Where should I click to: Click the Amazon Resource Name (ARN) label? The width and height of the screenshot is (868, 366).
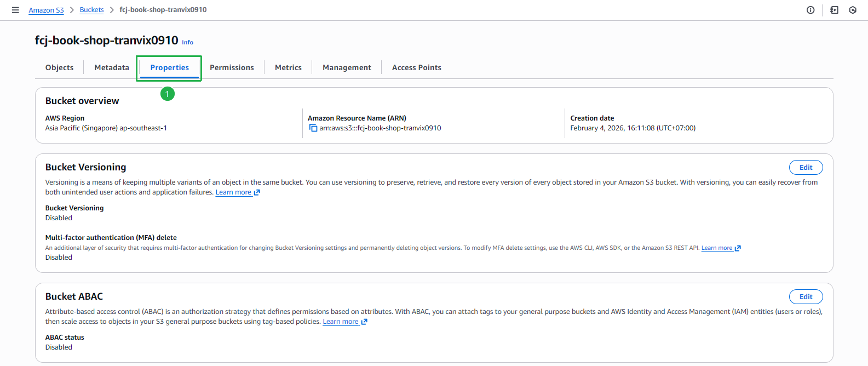(357, 118)
